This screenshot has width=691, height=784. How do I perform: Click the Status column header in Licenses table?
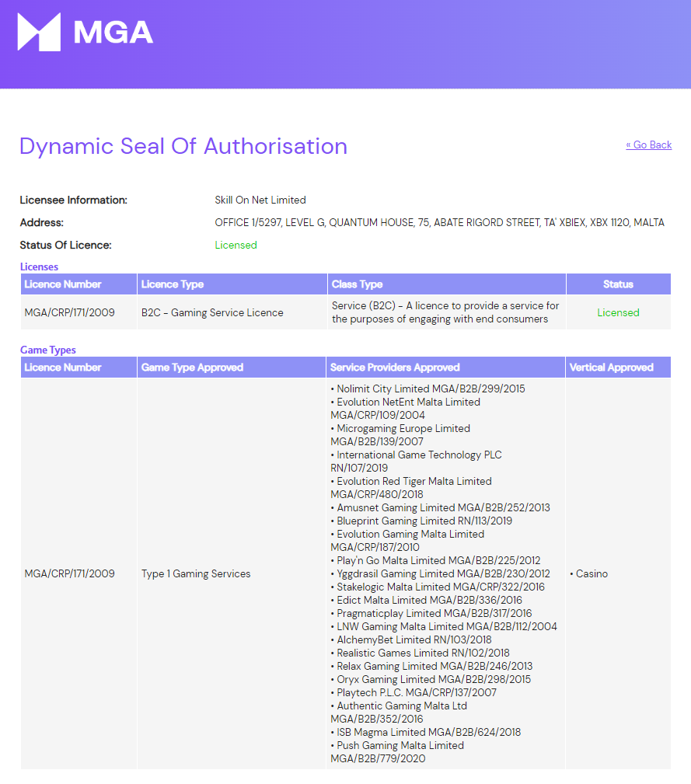(x=619, y=284)
